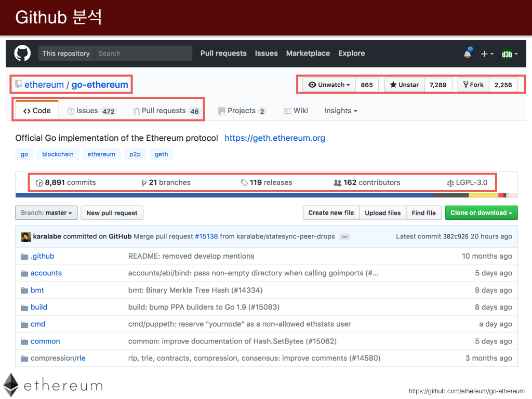Open Explore in top navigation

click(352, 54)
